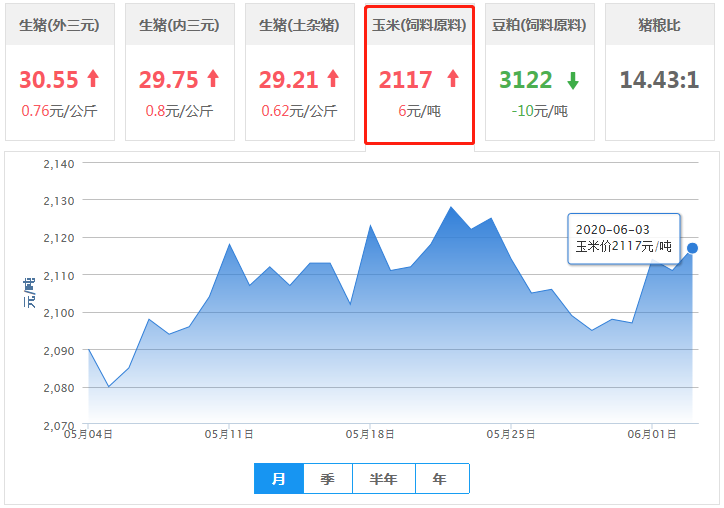The image size is (724, 508).
Task: Click the blue data point marker on chart
Action: click(692, 247)
